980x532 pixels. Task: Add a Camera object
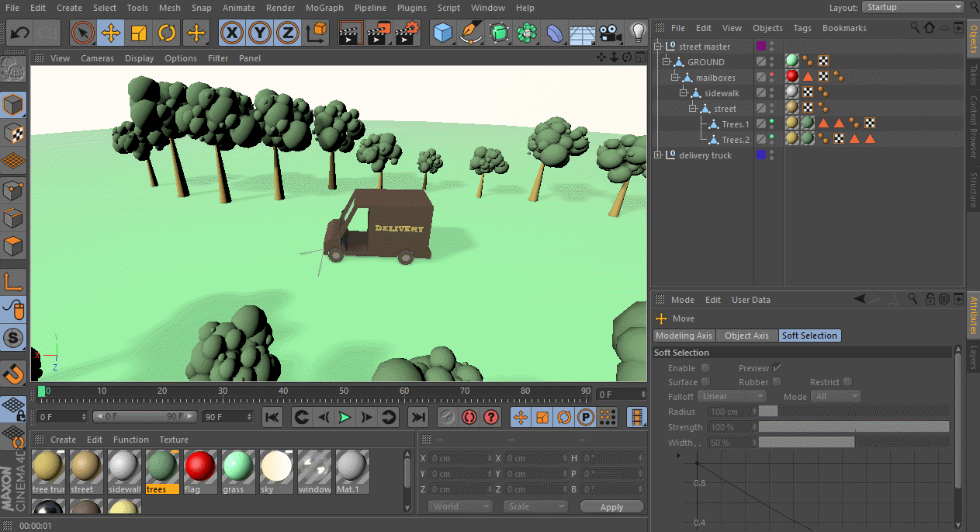[x=611, y=33]
